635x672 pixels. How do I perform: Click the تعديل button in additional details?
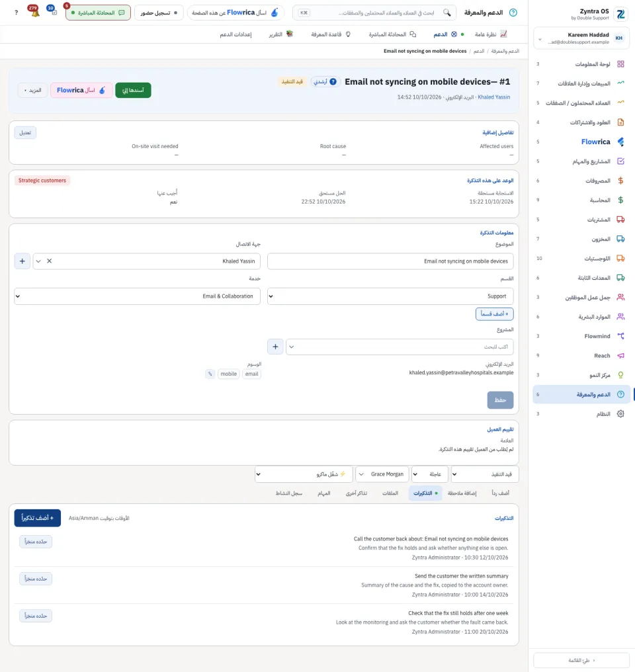pos(25,132)
